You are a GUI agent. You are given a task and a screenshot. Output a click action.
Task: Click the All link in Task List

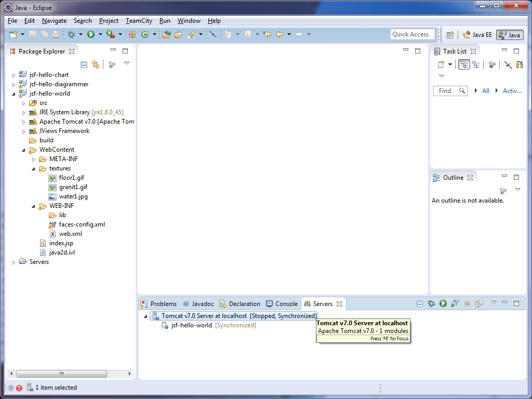pyautogui.click(x=485, y=91)
